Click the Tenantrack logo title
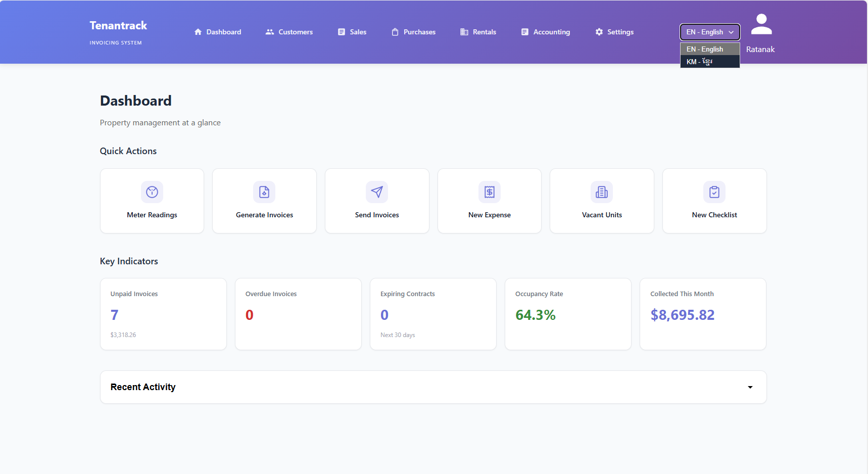This screenshot has height=474, width=868. click(x=118, y=26)
